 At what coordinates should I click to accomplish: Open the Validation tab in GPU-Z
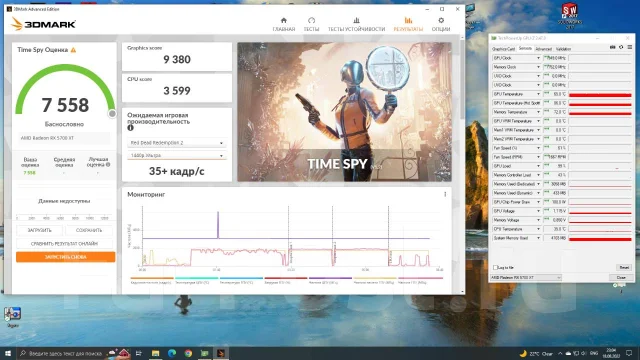(x=563, y=49)
